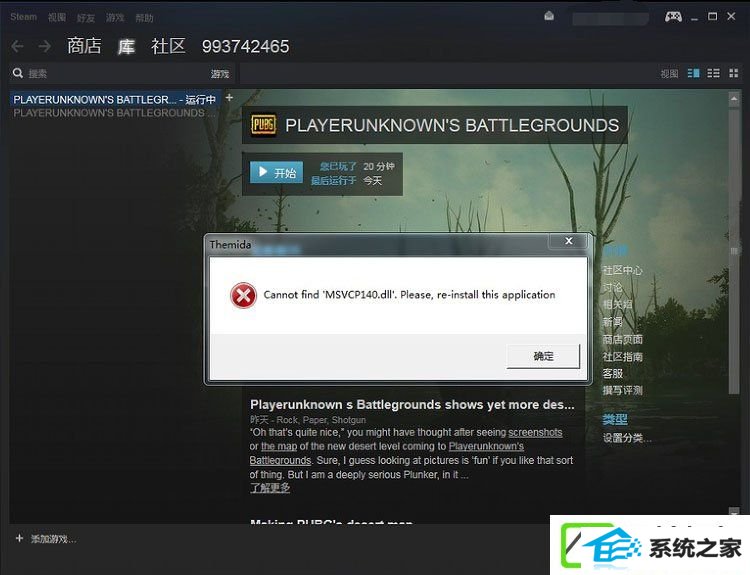Screen dimensions: 750x575
Task: Click the search magnifier icon
Action: (x=18, y=73)
